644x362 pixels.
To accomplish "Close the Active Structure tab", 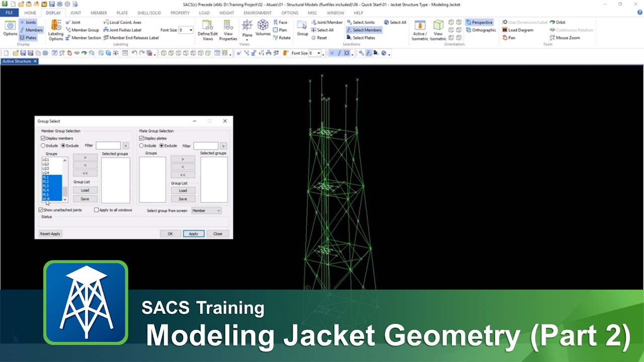I will click(35, 61).
